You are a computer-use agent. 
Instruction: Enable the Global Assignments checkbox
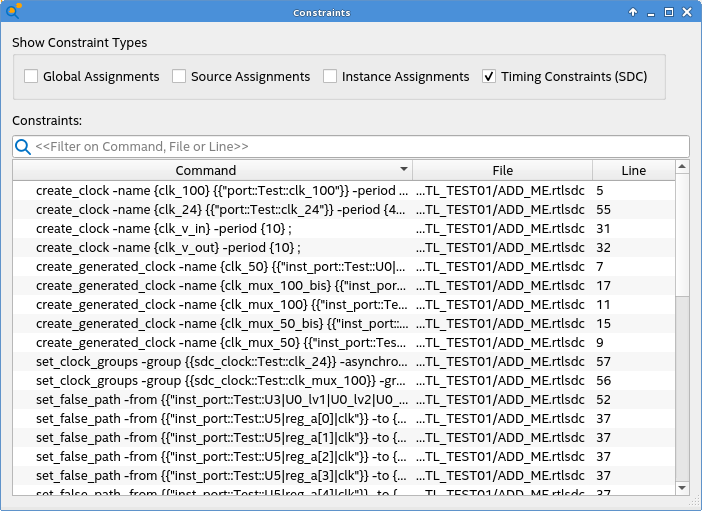(x=31, y=77)
